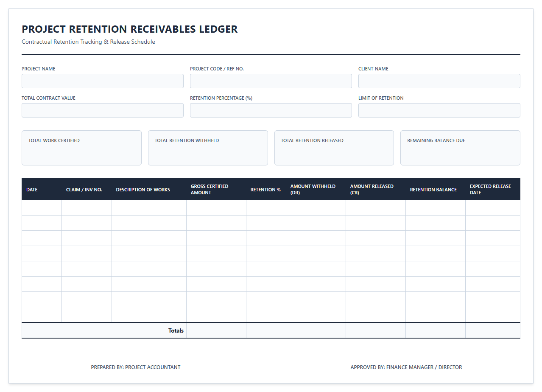This screenshot has height=392, width=542.
Task: Click the Project Name input field
Action: [x=103, y=81]
